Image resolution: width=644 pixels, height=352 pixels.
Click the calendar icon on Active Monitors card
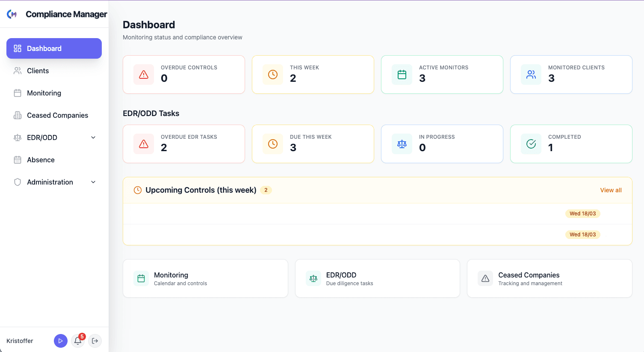point(402,75)
